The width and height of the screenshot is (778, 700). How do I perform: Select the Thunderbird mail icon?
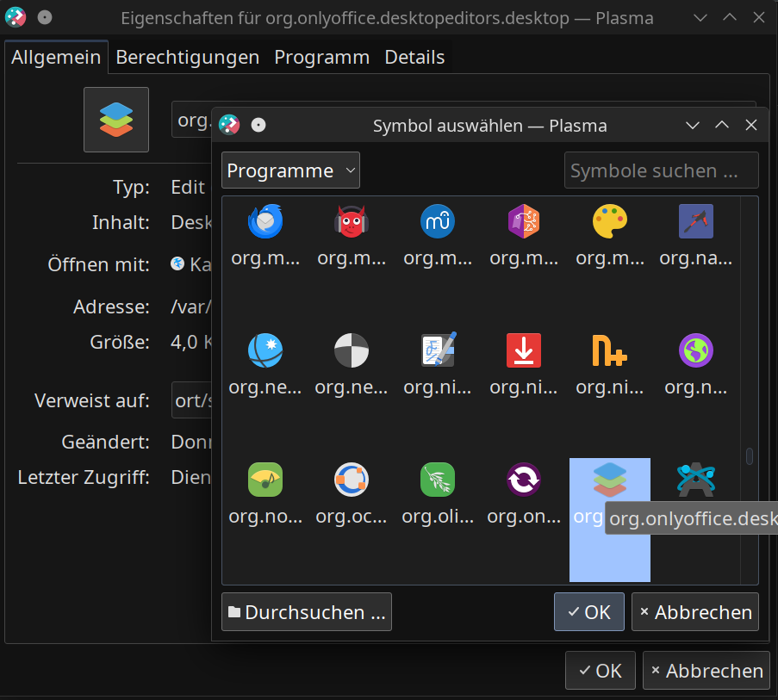[x=265, y=221]
